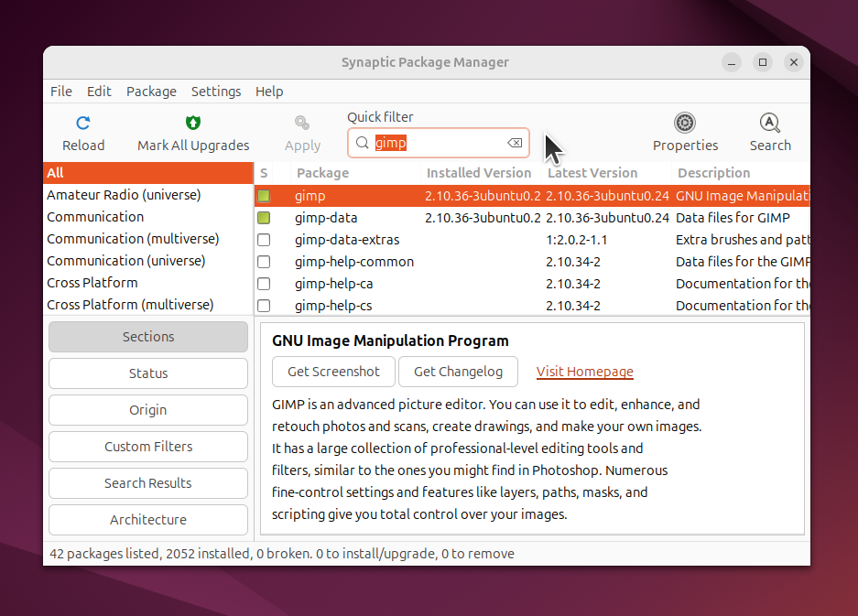The width and height of the screenshot is (858, 616).
Task: Click the Get Screenshot button
Action: coord(333,372)
